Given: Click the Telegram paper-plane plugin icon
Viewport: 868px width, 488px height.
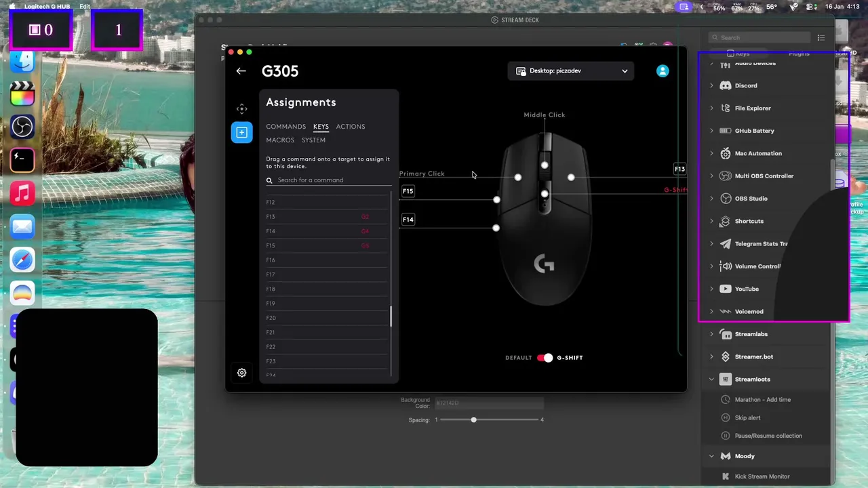Looking at the screenshot, I should (x=725, y=244).
